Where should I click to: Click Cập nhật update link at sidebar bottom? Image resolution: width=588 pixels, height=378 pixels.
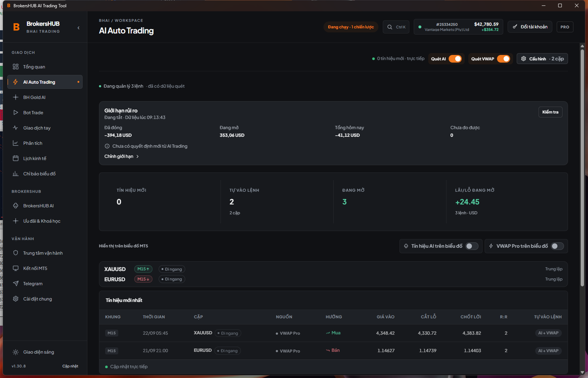[70, 366]
